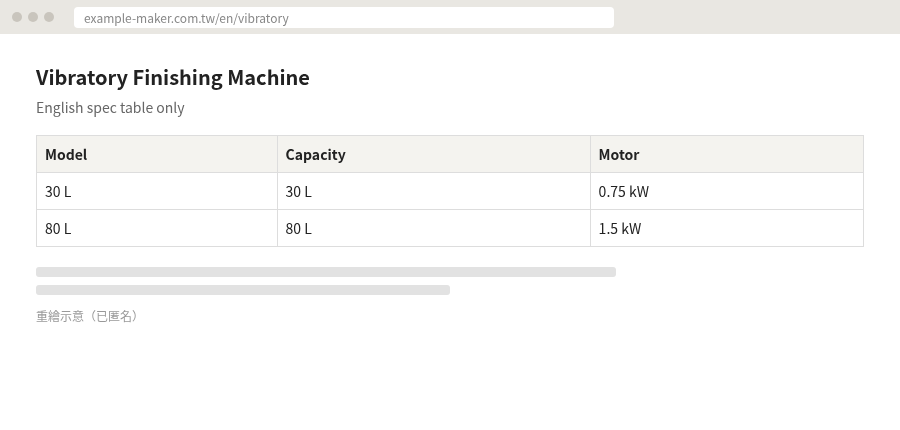
Task: Click 'vibratory' at the end of the URL
Action: tap(263, 18)
